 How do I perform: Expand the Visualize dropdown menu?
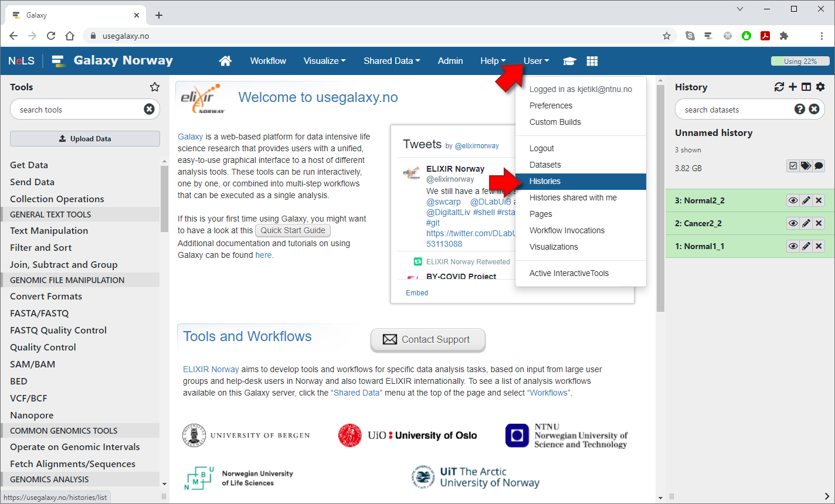(324, 61)
